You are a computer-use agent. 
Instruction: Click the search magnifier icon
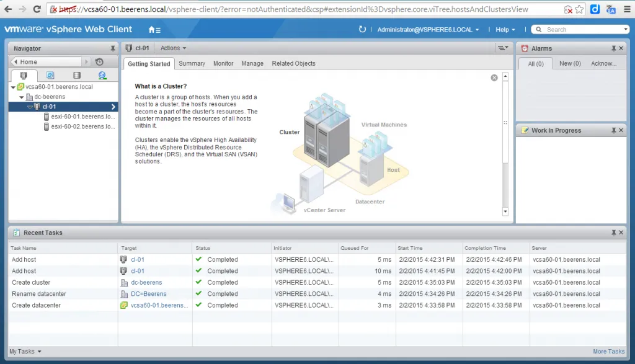click(x=539, y=30)
